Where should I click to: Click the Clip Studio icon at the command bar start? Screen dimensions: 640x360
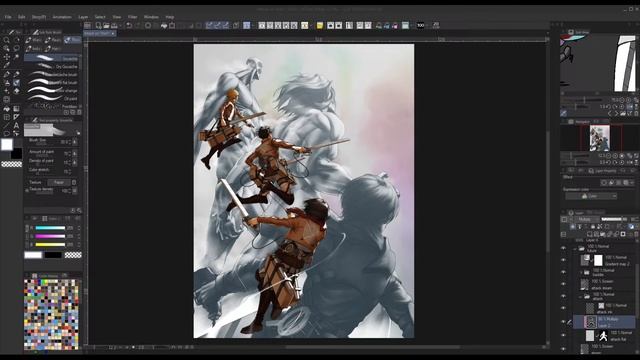click(x=87, y=25)
